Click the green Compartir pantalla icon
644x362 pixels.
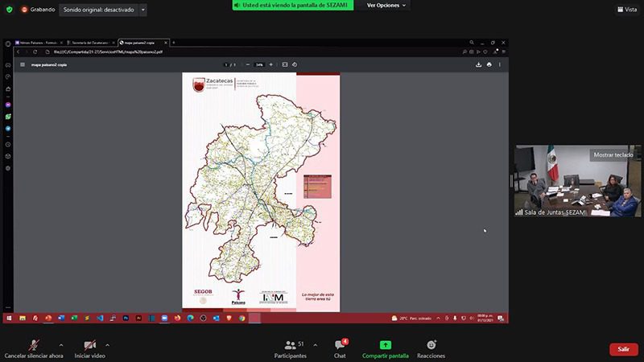[386, 345]
